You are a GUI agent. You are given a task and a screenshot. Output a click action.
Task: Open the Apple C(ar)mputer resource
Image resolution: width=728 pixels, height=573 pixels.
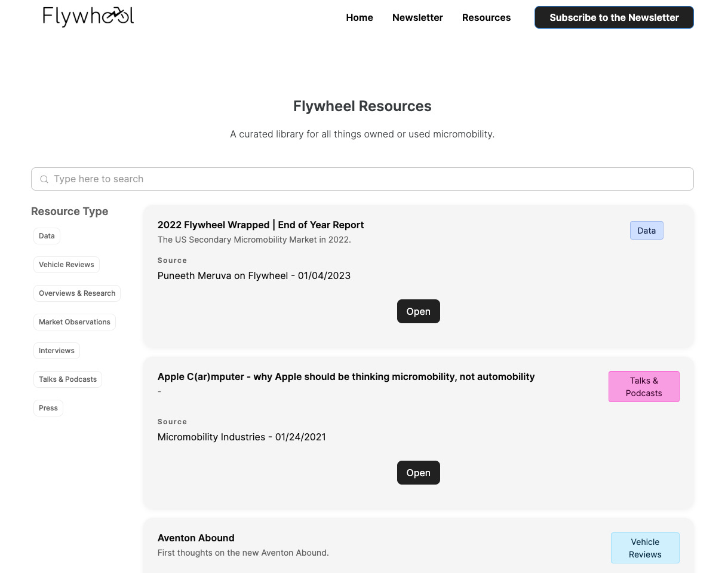coord(419,473)
